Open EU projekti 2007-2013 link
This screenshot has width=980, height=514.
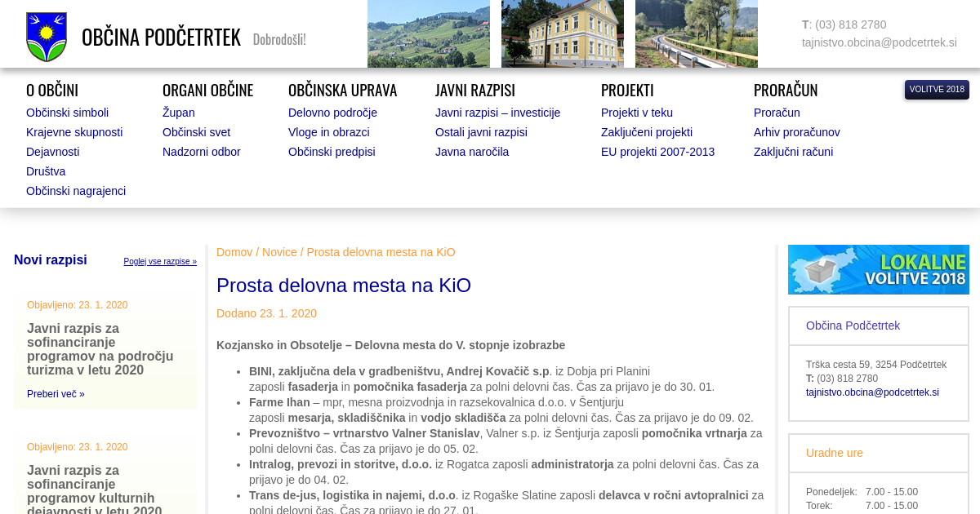[x=657, y=152]
